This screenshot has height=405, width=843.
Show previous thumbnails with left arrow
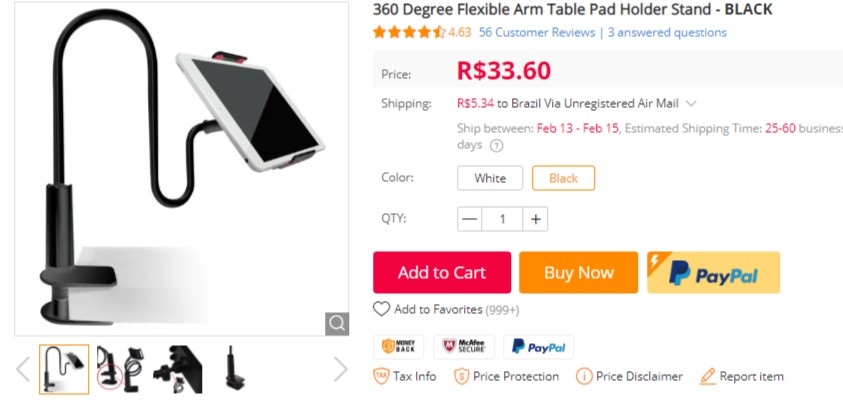pyautogui.click(x=23, y=369)
